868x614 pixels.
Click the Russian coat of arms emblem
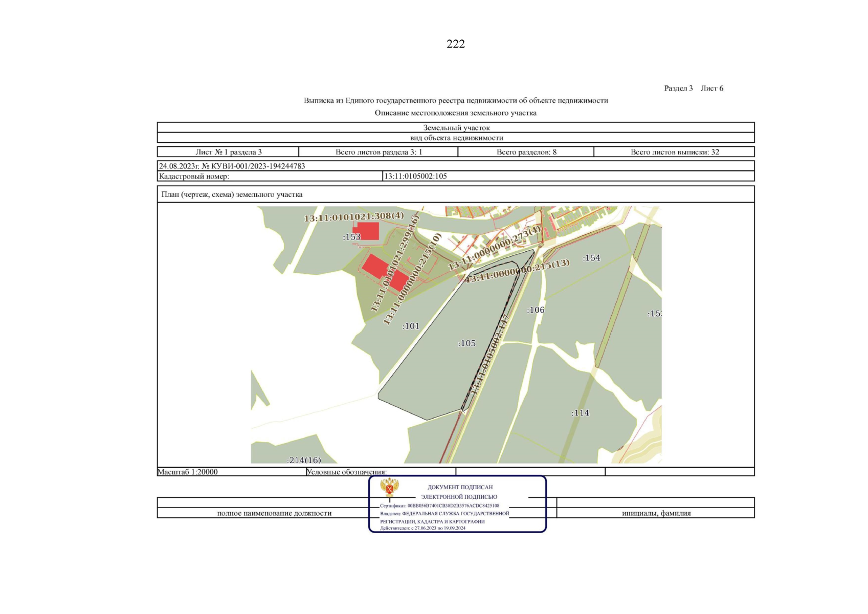point(389,488)
